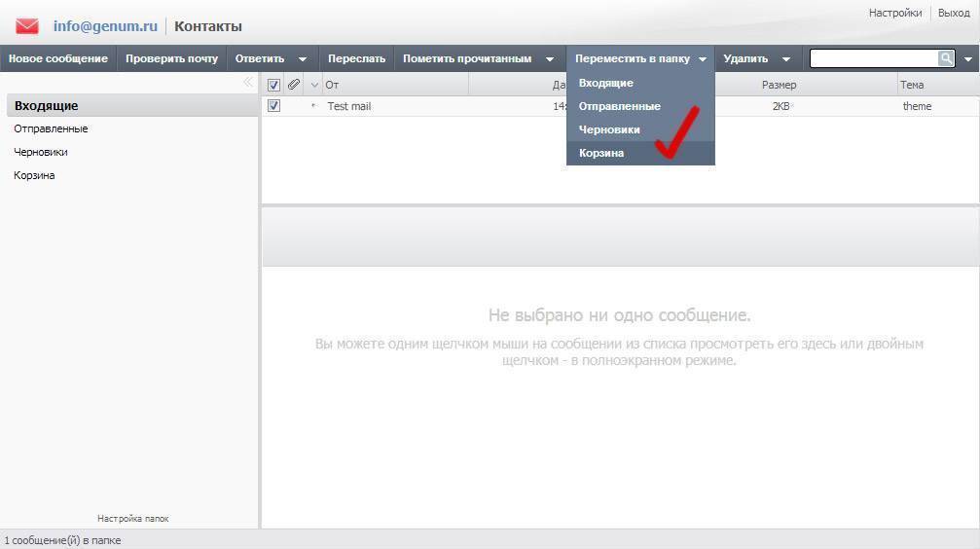Choose Корзина in the move-to-folder menu
Screen dimensions: 980x549
601,153
